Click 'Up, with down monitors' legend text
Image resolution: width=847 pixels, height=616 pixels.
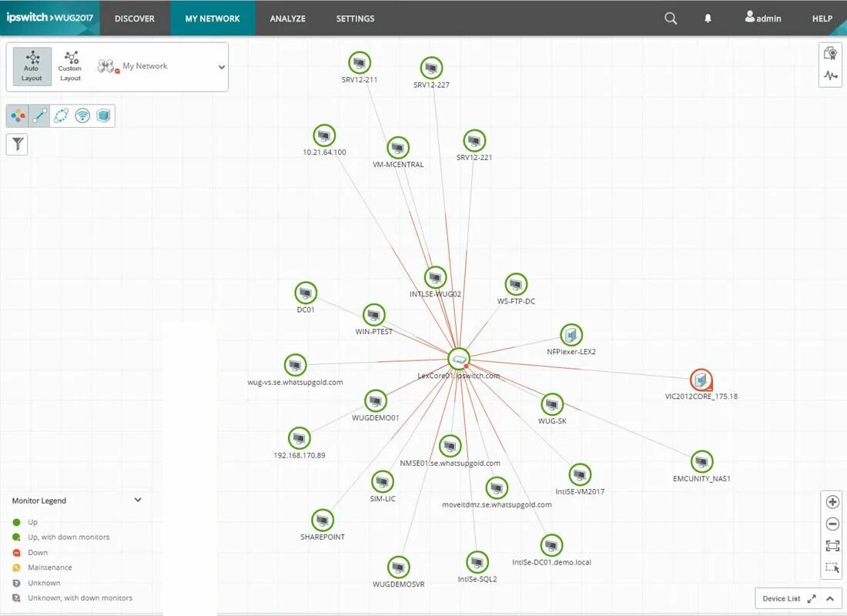[x=69, y=537]
